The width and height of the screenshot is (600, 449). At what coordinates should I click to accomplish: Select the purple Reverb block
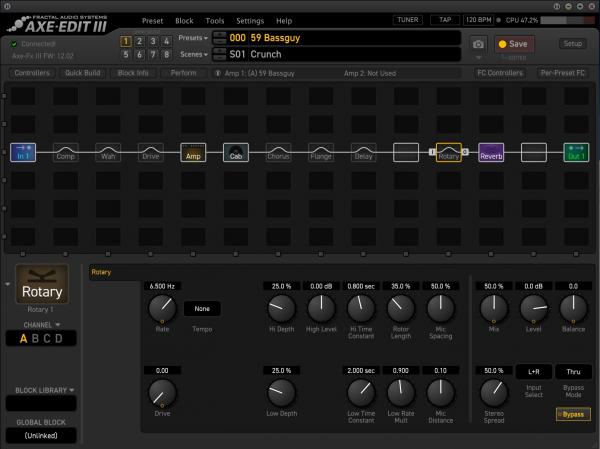(491, 152)
